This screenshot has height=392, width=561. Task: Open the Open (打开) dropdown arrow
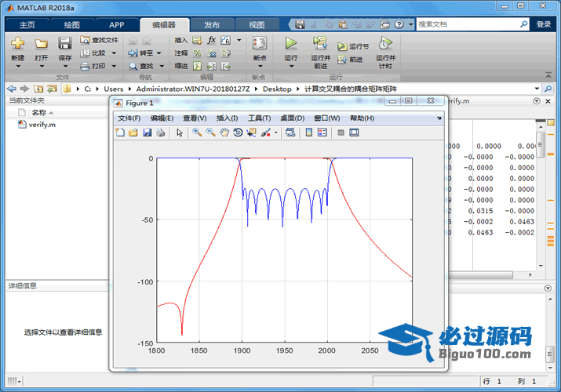[42, 66]
